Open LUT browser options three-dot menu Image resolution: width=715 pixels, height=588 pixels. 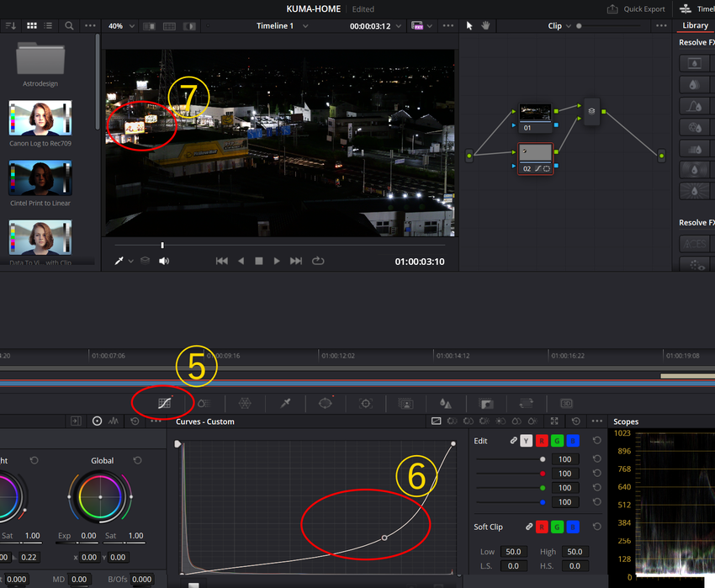coord(90,26)
